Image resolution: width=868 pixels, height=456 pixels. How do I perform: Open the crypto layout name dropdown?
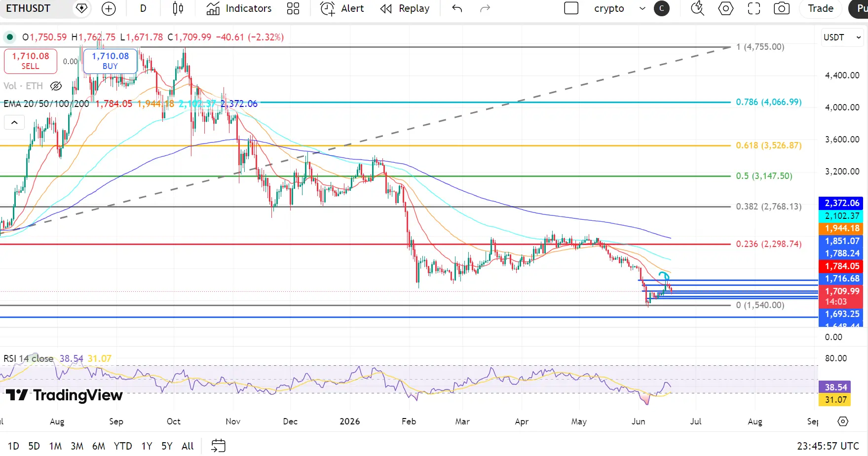click(x=609, y=8)
